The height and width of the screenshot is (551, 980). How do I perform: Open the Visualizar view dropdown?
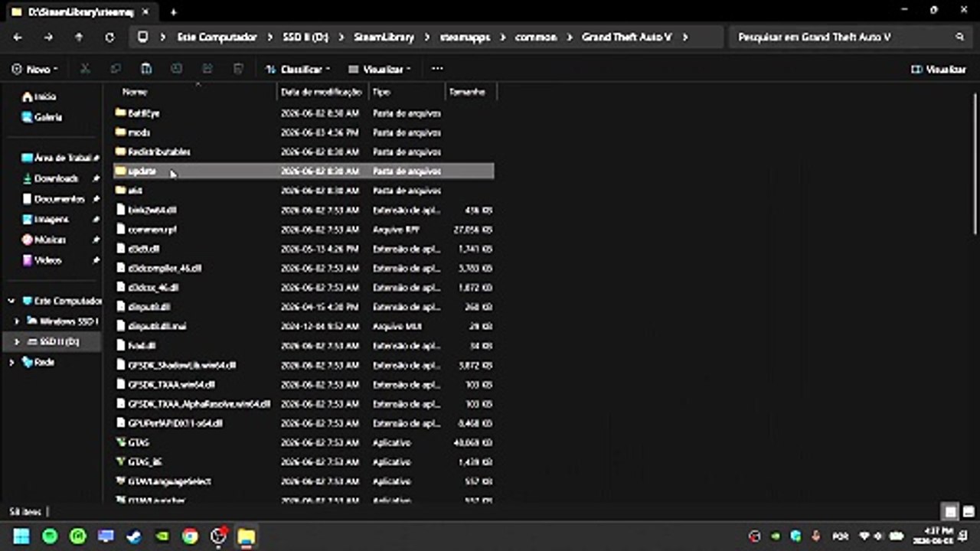[380, 69]
